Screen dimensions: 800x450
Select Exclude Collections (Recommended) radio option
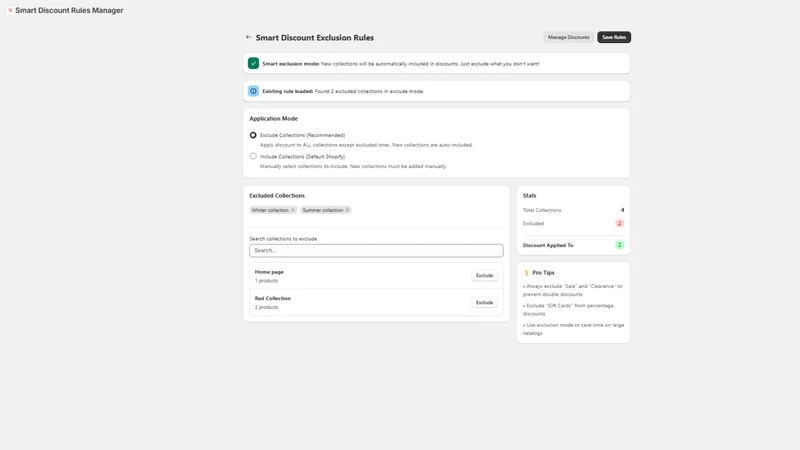point(253,135)
